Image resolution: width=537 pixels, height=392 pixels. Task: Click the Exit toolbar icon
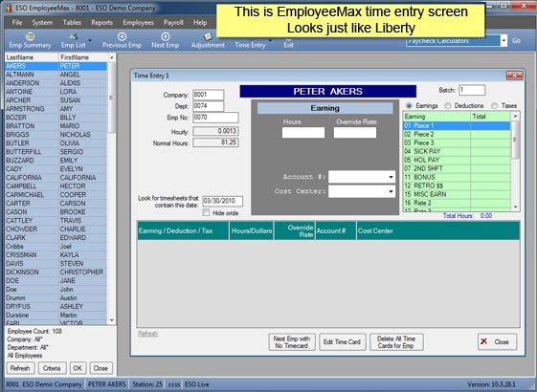[288, 45]
